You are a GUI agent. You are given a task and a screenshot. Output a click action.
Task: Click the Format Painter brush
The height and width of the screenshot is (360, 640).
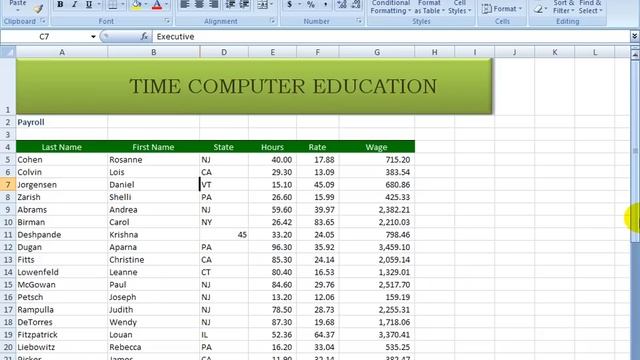tap(38, 8)
